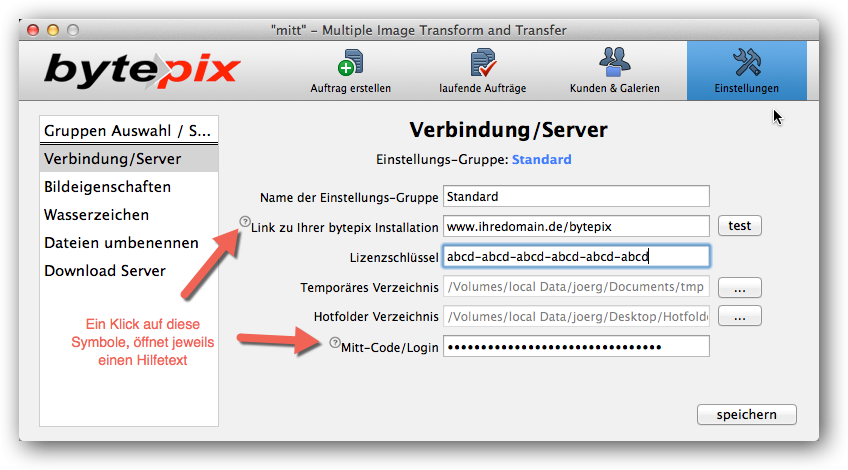Open Dateien umbenennen settings section
Screen dimensions: 848x470
click(x=129, y=243)
